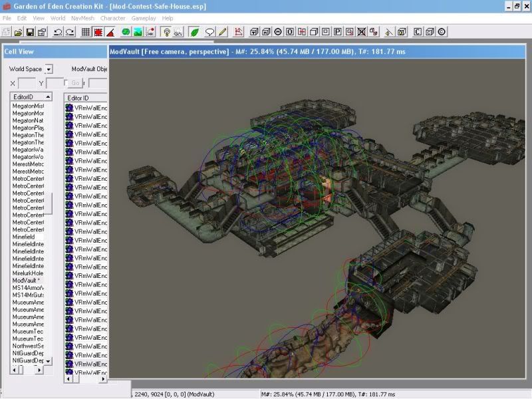Select the ModVault cell in the list
Viewport: 532px width, 399px height.
click(x=26, y=281)
